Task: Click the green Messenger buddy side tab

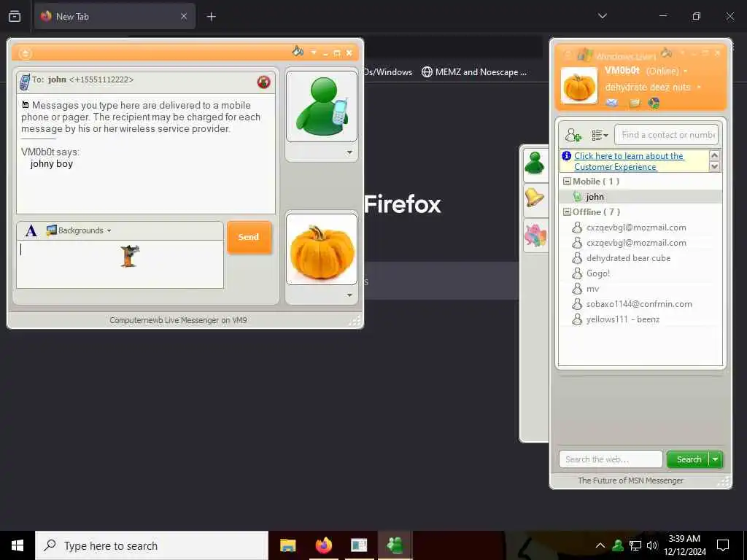Action: pyautogui.click(x=535, y=164)
